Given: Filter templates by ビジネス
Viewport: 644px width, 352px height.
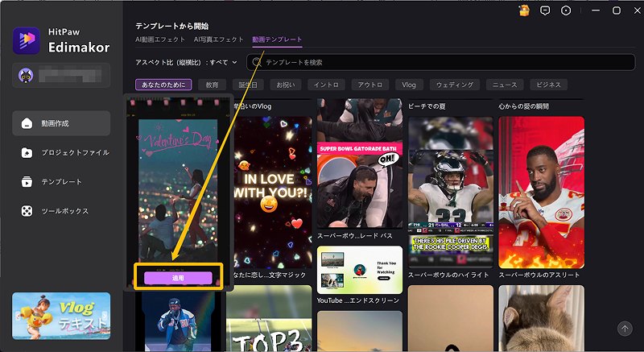Looking at the screenshot, I should point(548,85).
